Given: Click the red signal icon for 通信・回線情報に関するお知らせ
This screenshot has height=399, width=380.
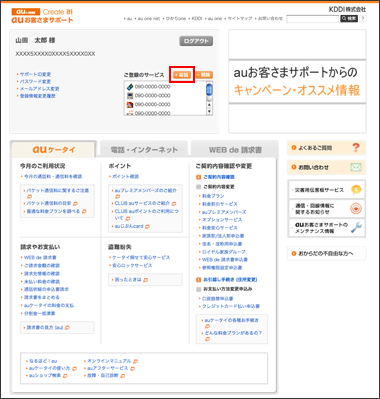Looking at the screenshot, I should click(356, 209).
